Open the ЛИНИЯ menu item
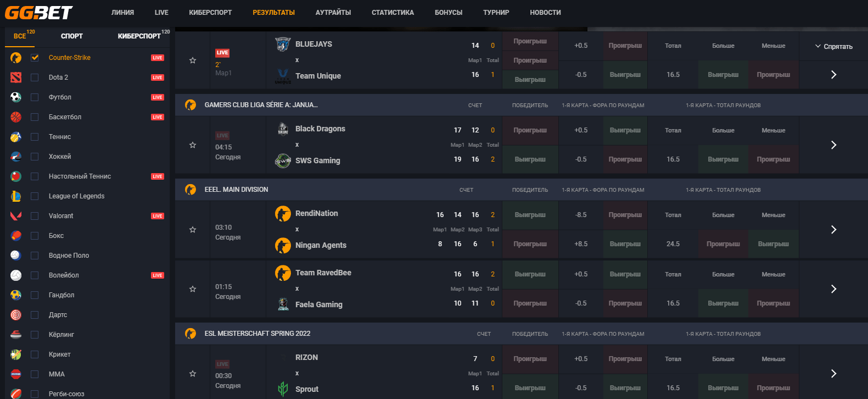This screenshot has width=868, height=399. pos(122,13)
